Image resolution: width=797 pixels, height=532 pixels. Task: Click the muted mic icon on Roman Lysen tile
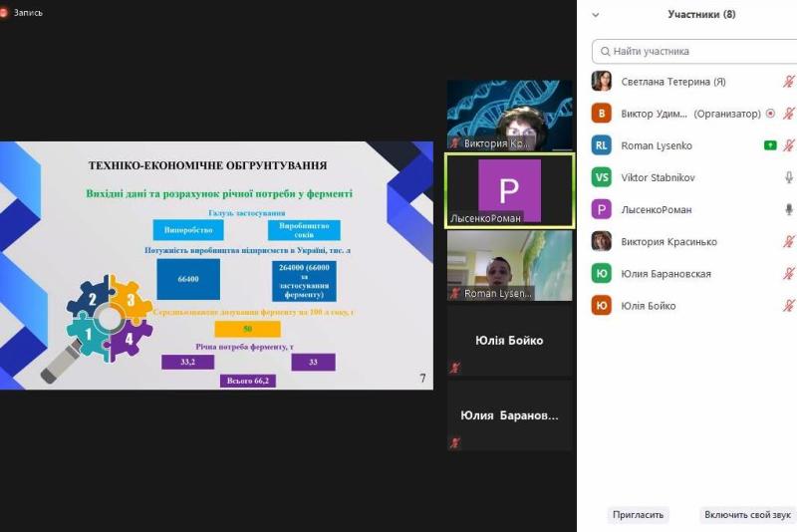coord(455,293)
